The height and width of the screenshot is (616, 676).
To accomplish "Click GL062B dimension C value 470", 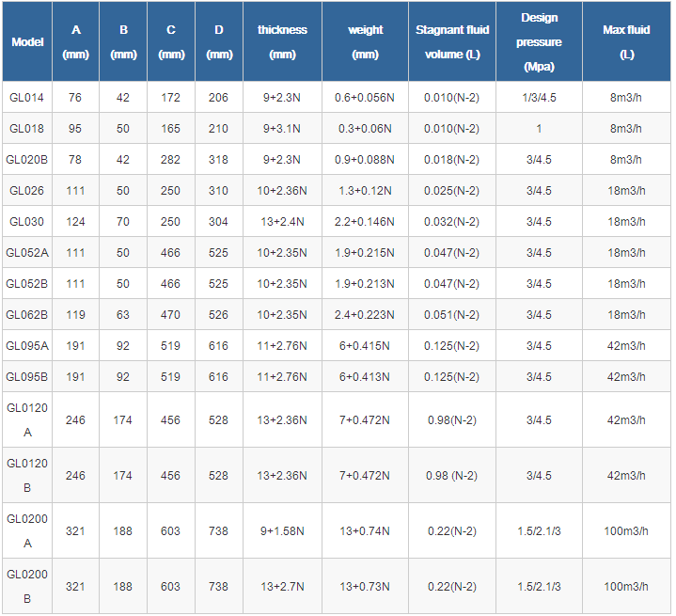I will click(x=171, y=315).
